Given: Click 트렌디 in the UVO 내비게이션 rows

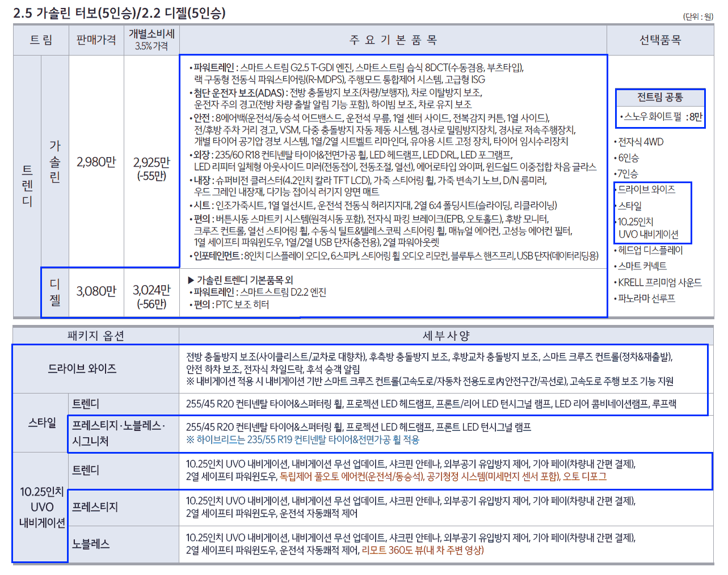Looking at the screenshot, I should [86, 470].
